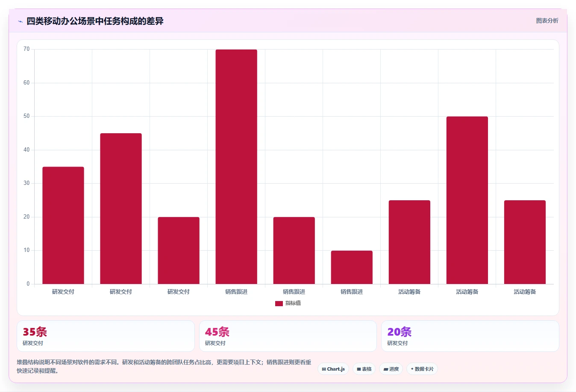The height and width of the screenshot is (392, 576).
Task: Click the shortest 销售跟进 bar at 10
Action: coord(352,267)
